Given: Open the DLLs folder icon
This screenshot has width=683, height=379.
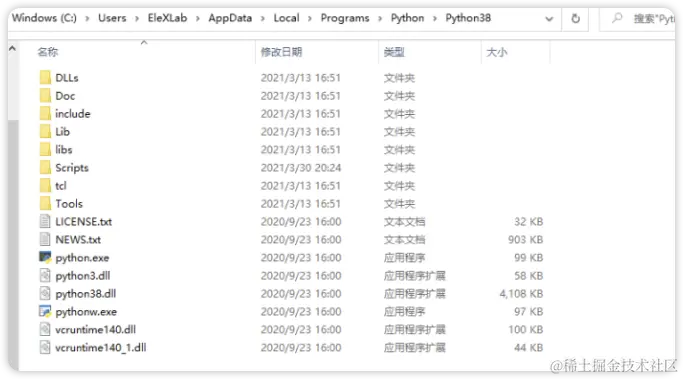Looking at the screenshot, I should pyautogui.click(x=45, y=78).
